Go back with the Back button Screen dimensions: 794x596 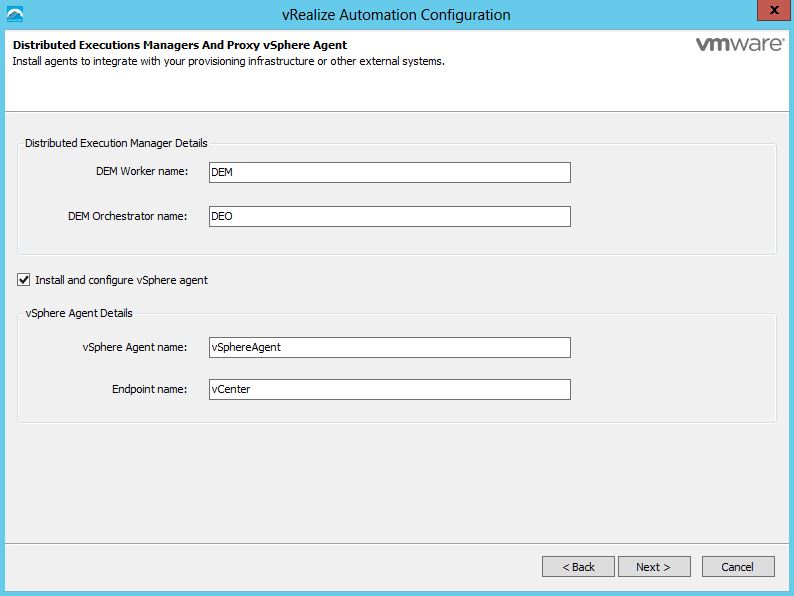coord(578,567)
